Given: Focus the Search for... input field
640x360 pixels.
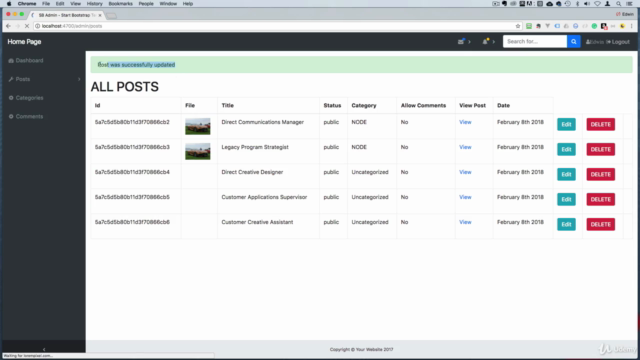Looking at the screenshot, I should coord(535,41).
